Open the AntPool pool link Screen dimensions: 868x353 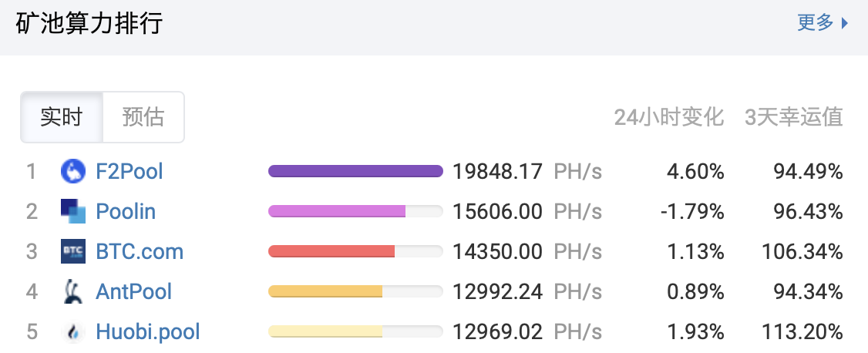[x=133, y=291]
